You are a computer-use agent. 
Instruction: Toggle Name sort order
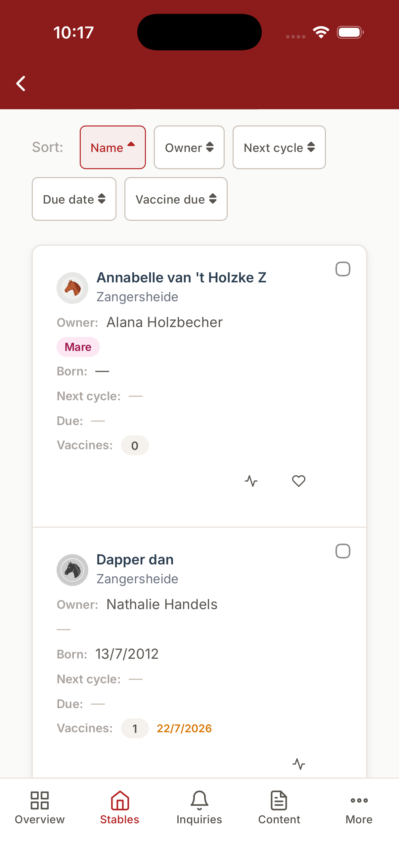pyautogui.click(x=113, y=147)
